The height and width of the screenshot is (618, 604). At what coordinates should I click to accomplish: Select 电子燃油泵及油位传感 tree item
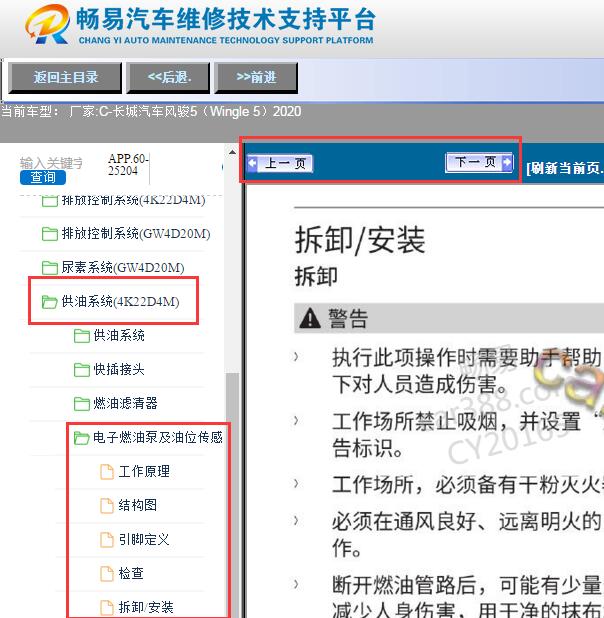(x=158, y=437)
